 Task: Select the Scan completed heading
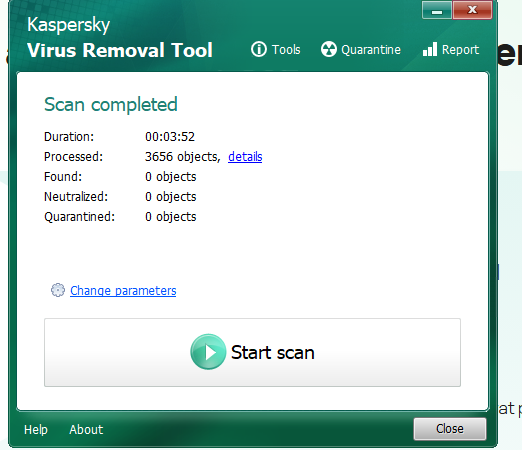pyautogui.click(x=111, y=105)
